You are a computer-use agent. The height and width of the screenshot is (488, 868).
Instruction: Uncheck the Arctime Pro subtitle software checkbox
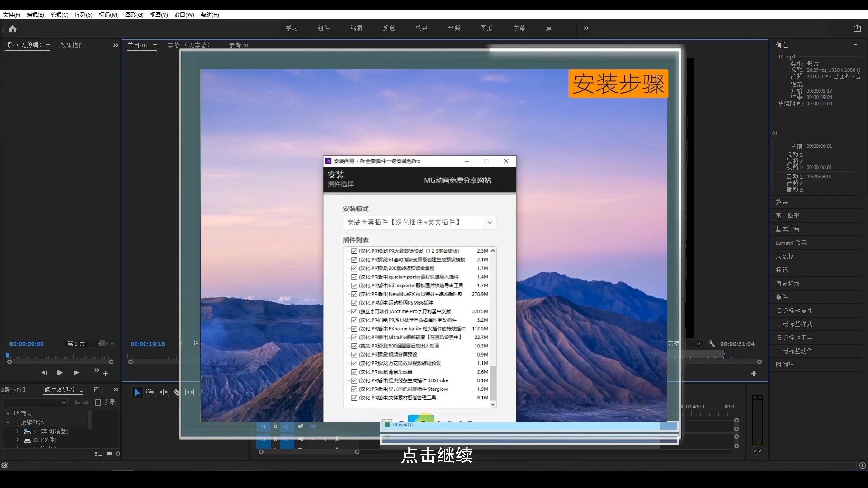[354, 311]
